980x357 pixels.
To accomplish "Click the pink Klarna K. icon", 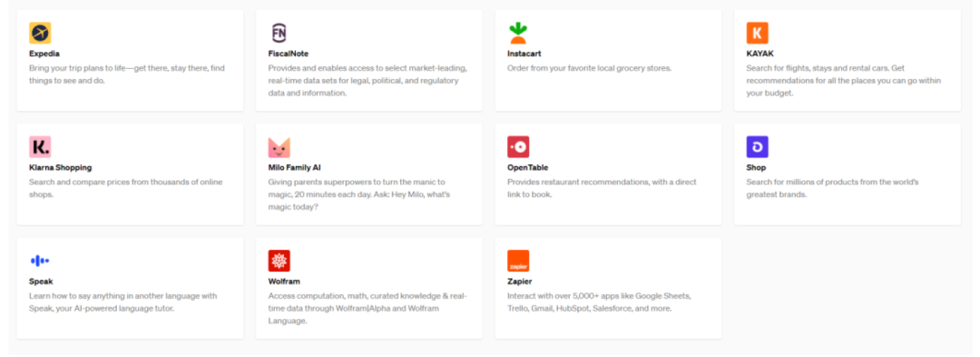I will pyautogui.click(x=40, y=147).
